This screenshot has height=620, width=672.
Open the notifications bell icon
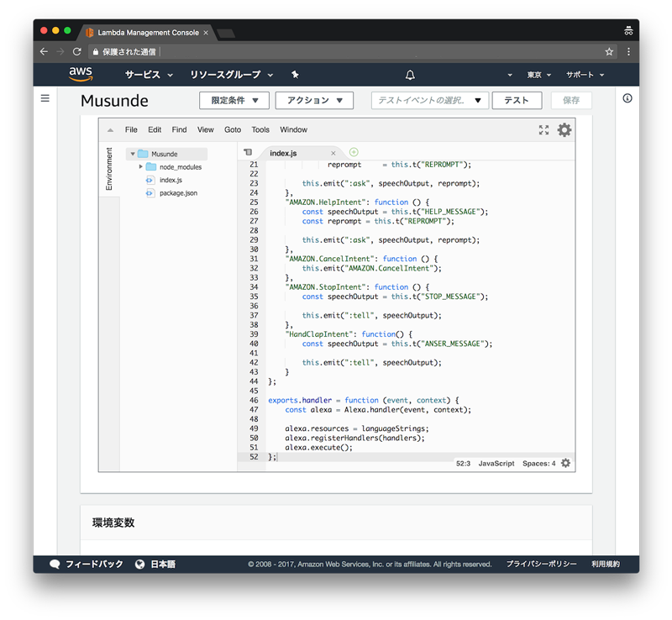(410, 75)
